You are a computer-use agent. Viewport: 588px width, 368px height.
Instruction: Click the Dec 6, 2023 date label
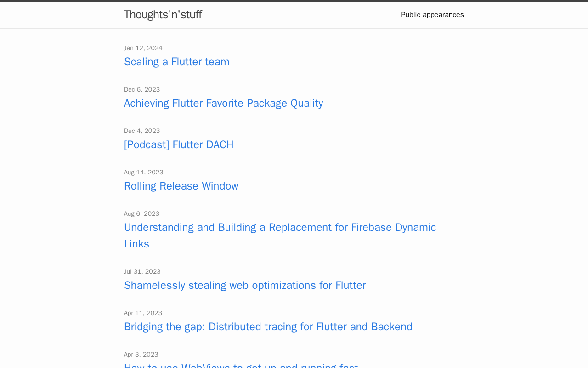tap(142, 90)
